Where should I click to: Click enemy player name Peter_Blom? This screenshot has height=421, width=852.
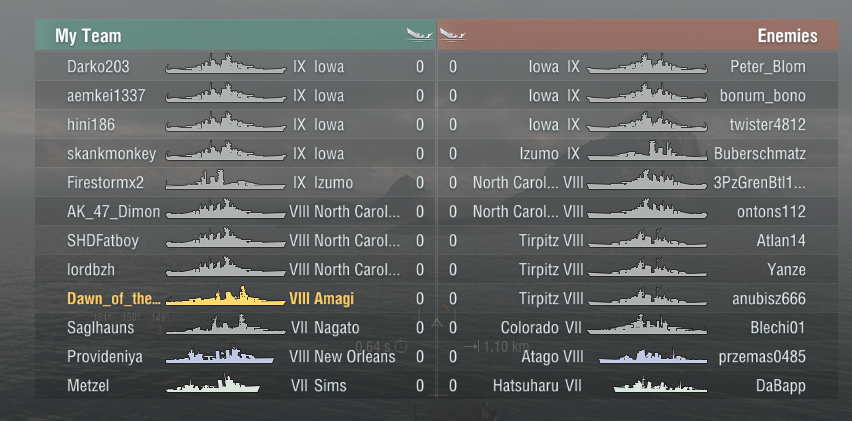click(768, 67)
